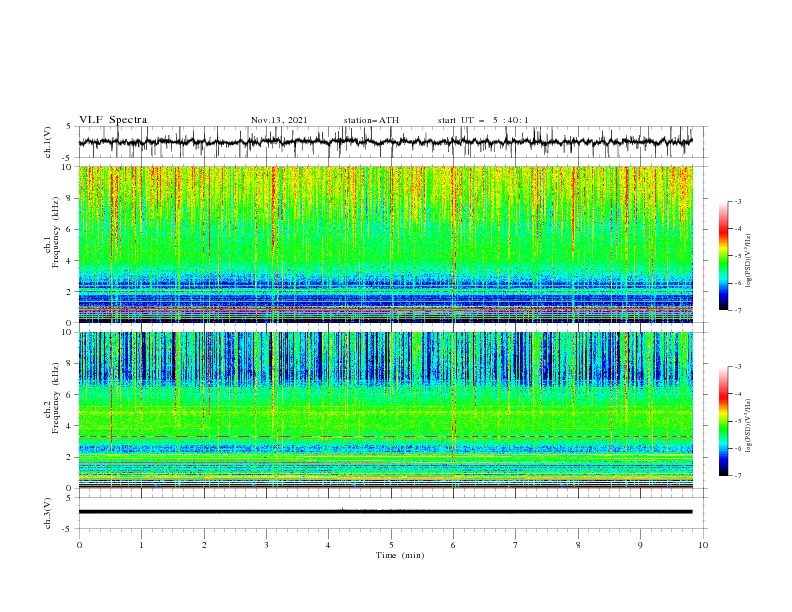The image size is (792, 612).
Task: Click the "Time (min)" axis label
Action: click(x=400, y=555)
